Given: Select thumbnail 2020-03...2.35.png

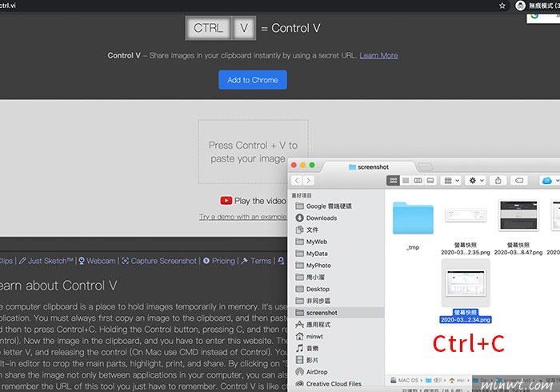Looking at the screenshot, I should [466, 215].
